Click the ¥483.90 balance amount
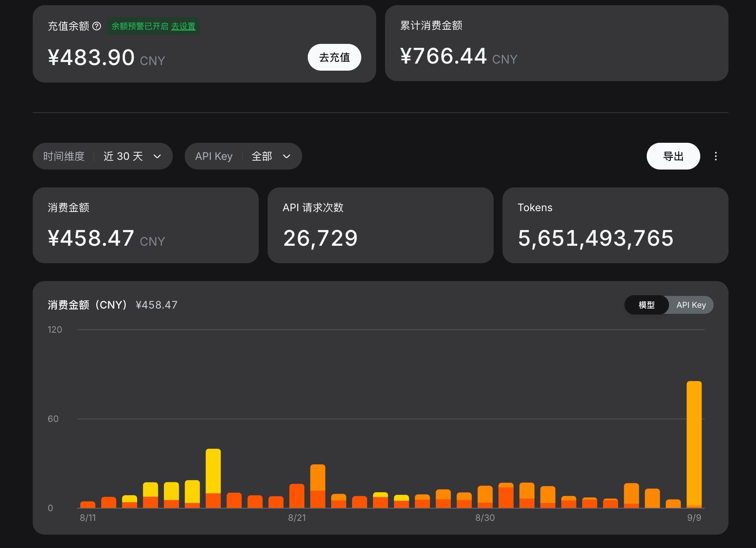Viewport: 756px width, 548px height. [x=91, y=58]
